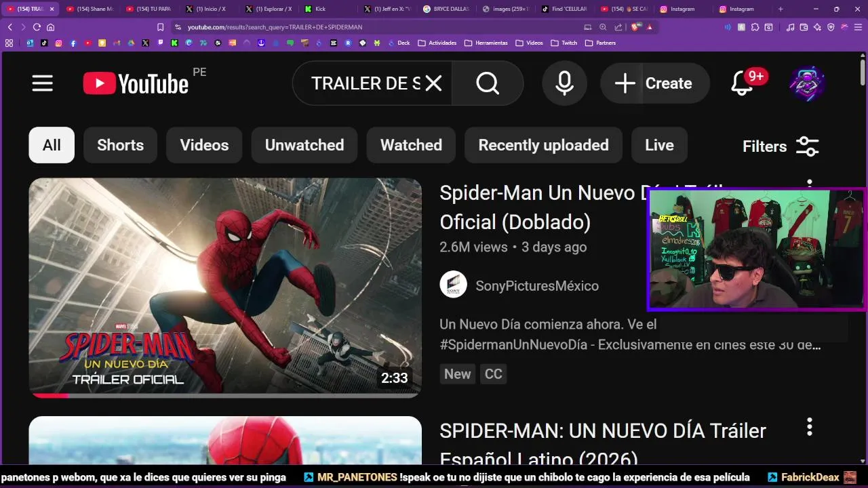Open the browser music note icon
This screenshot has height=488, width=868.
(790, 27)
